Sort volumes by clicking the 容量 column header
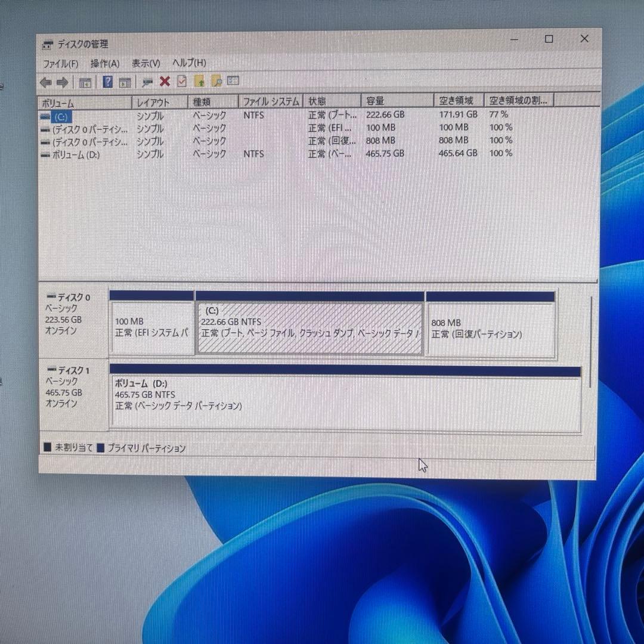This screenshot has height=644, width=644. (x=396, y=100)
